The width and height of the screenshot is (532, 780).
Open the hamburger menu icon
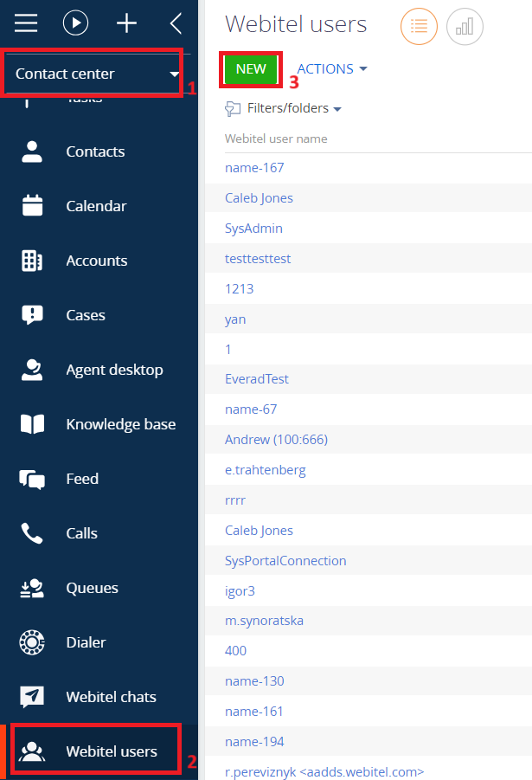coord(26,23)
